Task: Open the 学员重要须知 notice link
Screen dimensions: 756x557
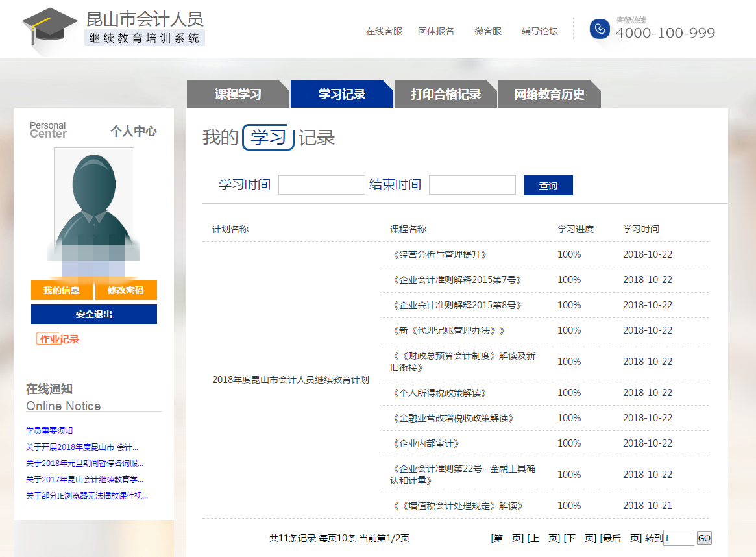Action: coord(49,430)
